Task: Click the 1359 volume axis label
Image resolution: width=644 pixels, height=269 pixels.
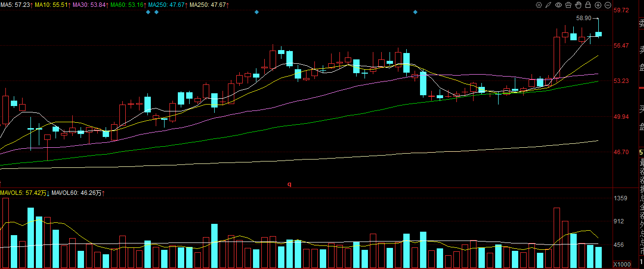Action: pyautogui.click(x=621, y=198)
